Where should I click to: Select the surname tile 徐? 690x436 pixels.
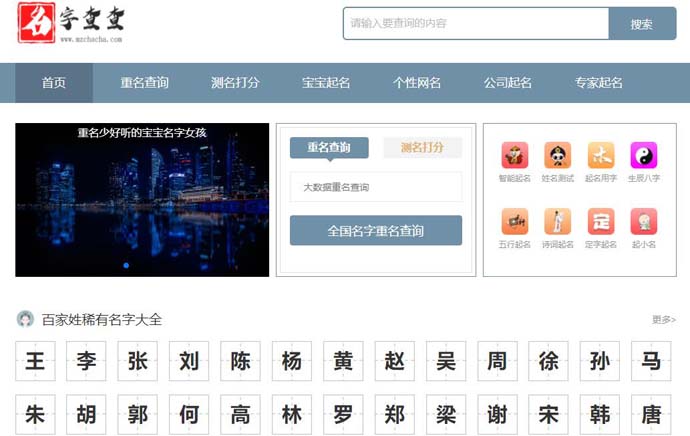[548, 361]
